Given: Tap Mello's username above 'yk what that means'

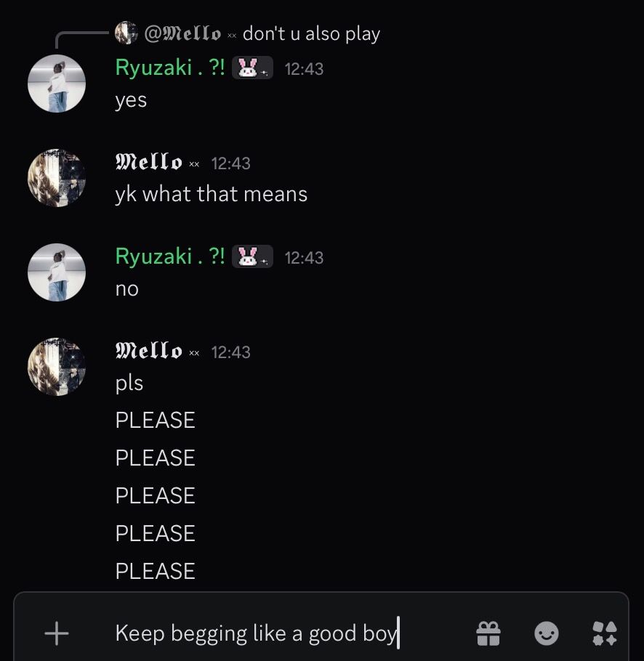Looking at the screenshot, I should (149, 163).
